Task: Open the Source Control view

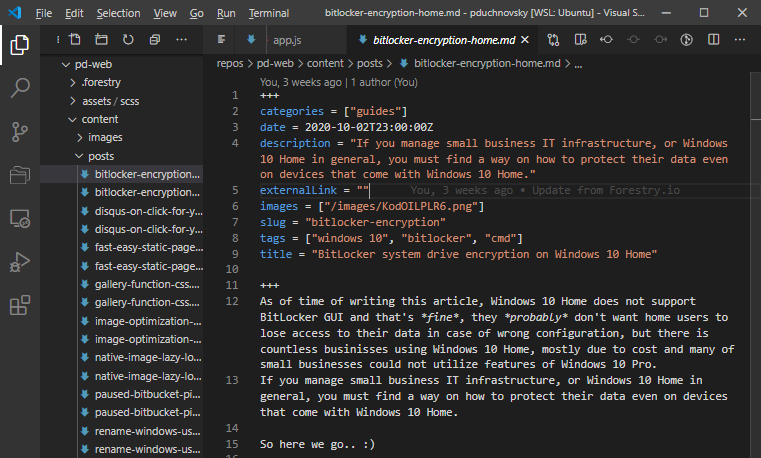Action: 20,131
